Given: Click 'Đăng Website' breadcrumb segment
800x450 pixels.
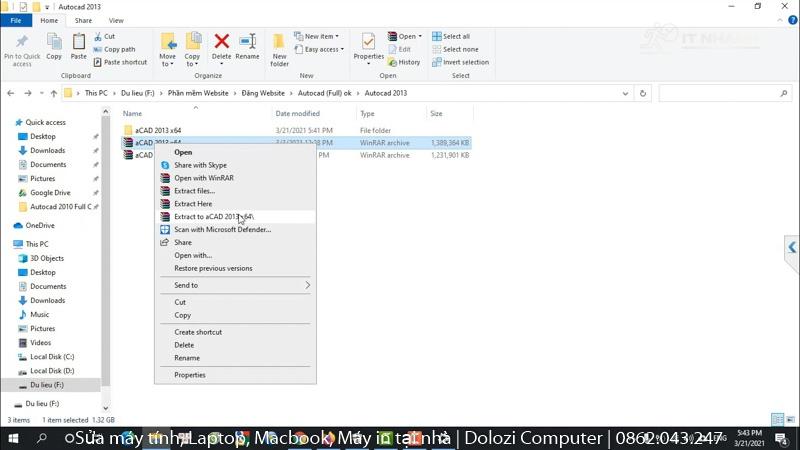Looking at the screenshot, I should pyautogui.click(x=263, y=93).
